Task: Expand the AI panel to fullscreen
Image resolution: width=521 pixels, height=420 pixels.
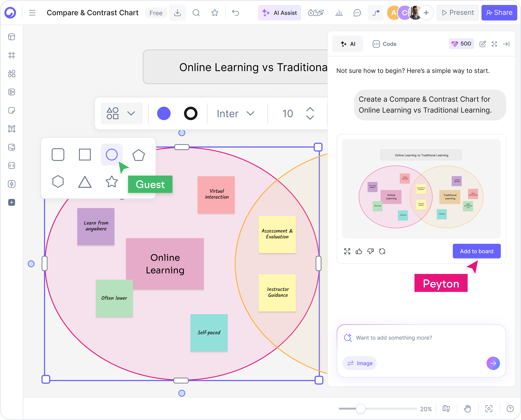Action: click(494, 44)
